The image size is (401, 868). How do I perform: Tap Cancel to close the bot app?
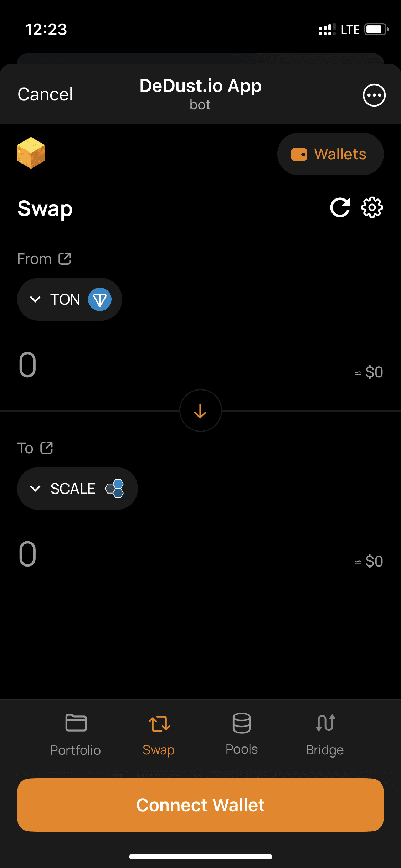pyautogui.click(x=45, y=94)
